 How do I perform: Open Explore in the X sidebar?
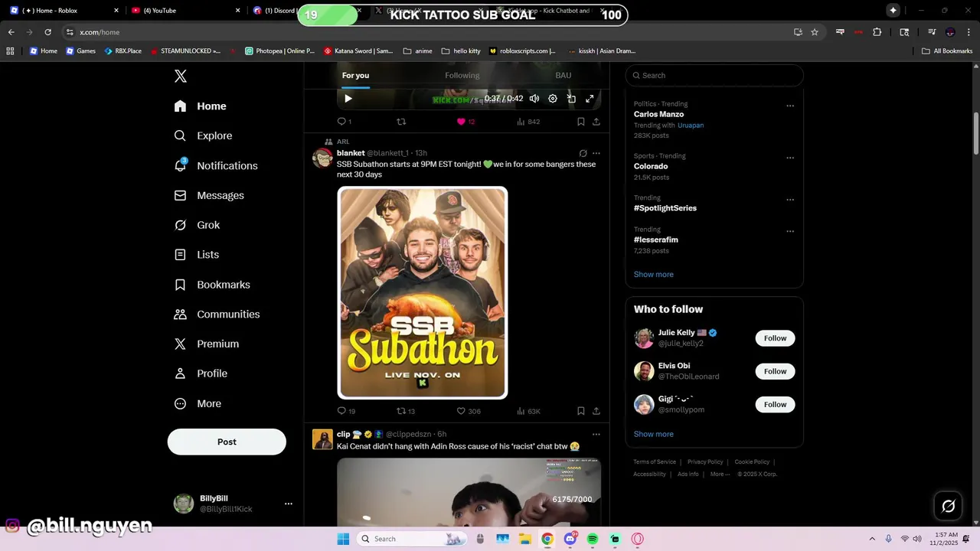coord(204,135)
